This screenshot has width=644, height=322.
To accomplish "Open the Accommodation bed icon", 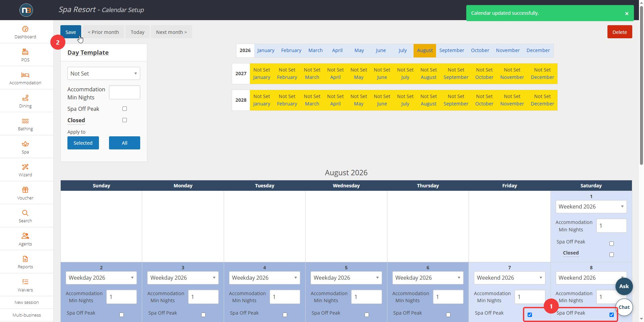I will (25, 75).
